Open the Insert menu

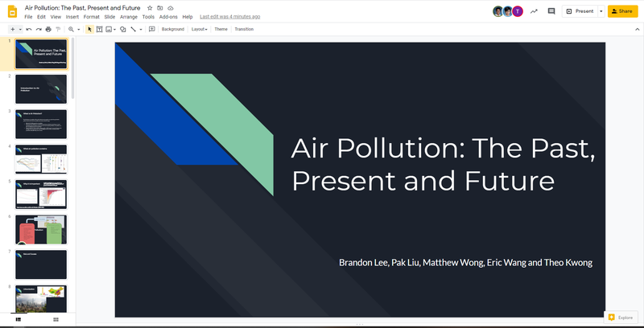coord(72,17)
